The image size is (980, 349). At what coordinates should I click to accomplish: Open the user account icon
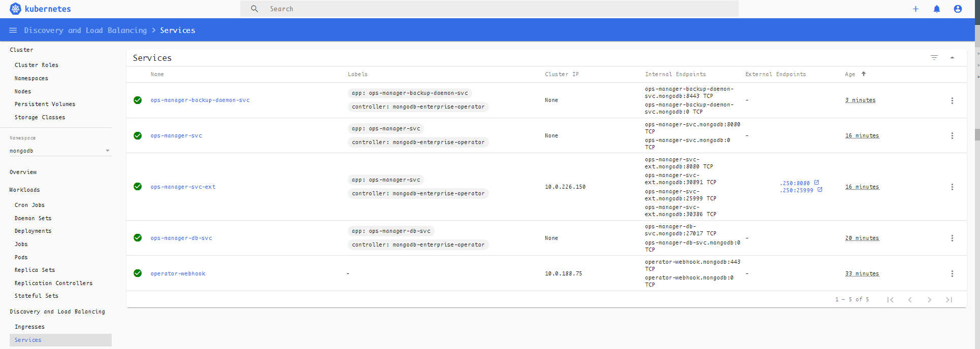(958, 9)
